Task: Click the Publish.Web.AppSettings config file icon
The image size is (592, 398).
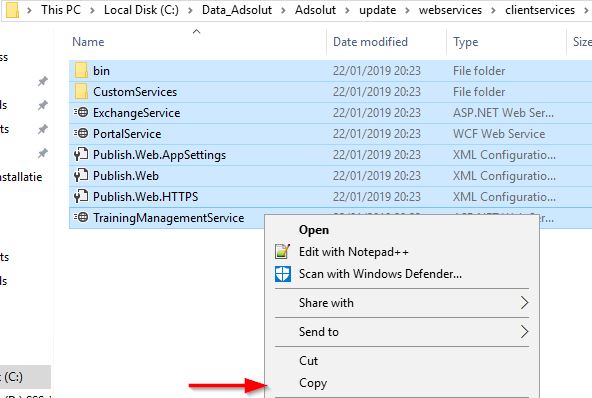Action: (81, 154)
